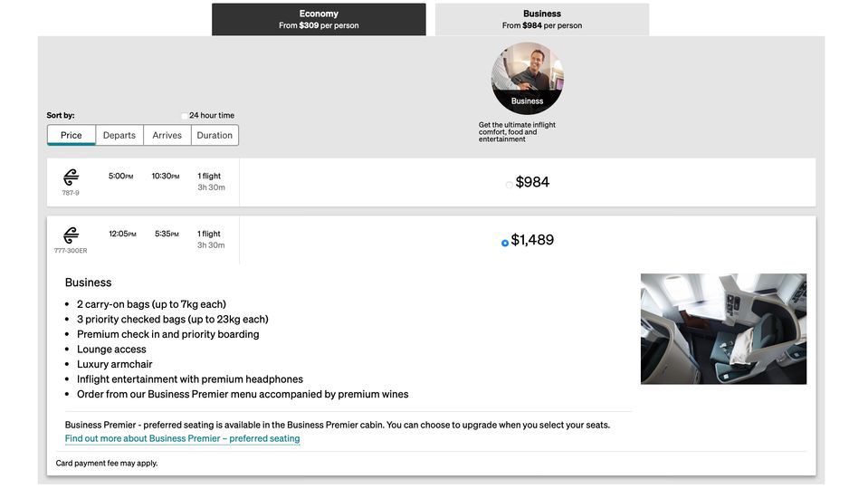868x489 pixels.
Task: Click the $1,489 price text
Action: pos(532,240)
